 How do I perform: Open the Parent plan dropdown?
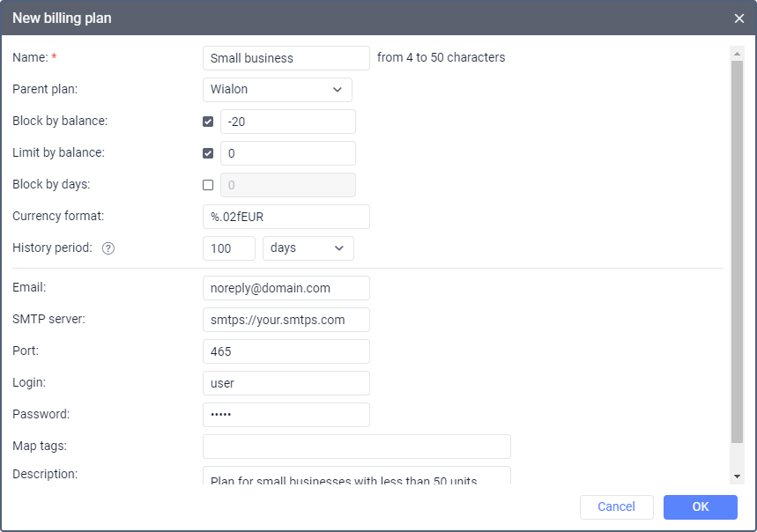(x=277, y=90)
